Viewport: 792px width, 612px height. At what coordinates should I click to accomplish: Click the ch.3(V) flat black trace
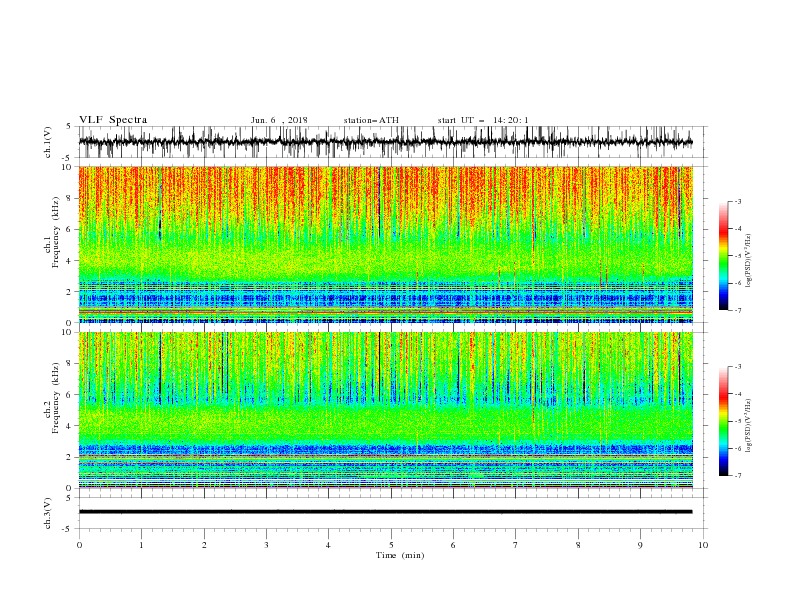pos(386,512)
